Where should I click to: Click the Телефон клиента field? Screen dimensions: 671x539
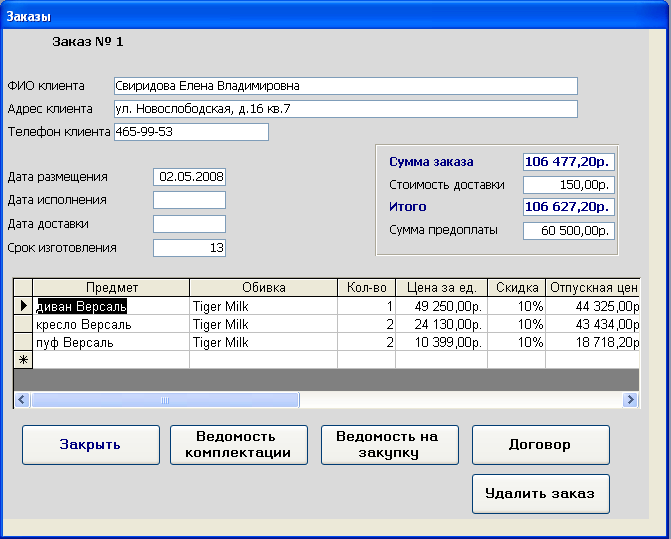pos(190,132)
